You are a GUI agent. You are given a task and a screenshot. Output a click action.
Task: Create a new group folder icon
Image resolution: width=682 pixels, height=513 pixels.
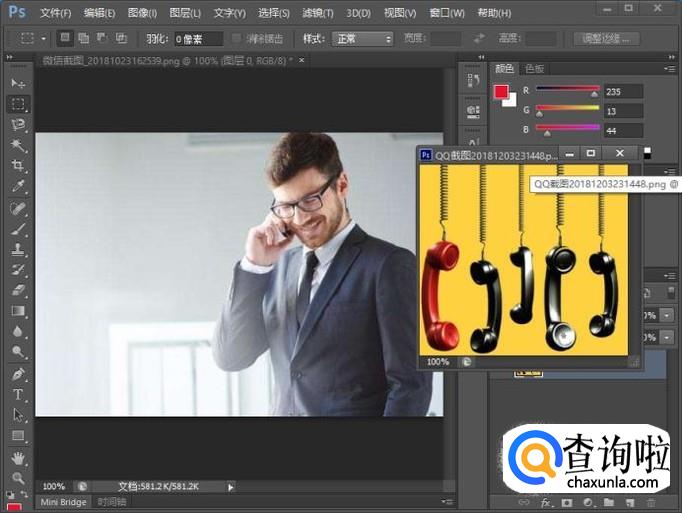pyautogui.click(x=609, y=503)
